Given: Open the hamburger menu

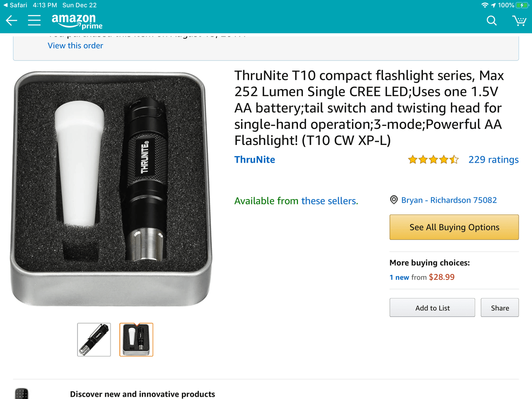Looking at the screenshot, I should click(35, 20).
